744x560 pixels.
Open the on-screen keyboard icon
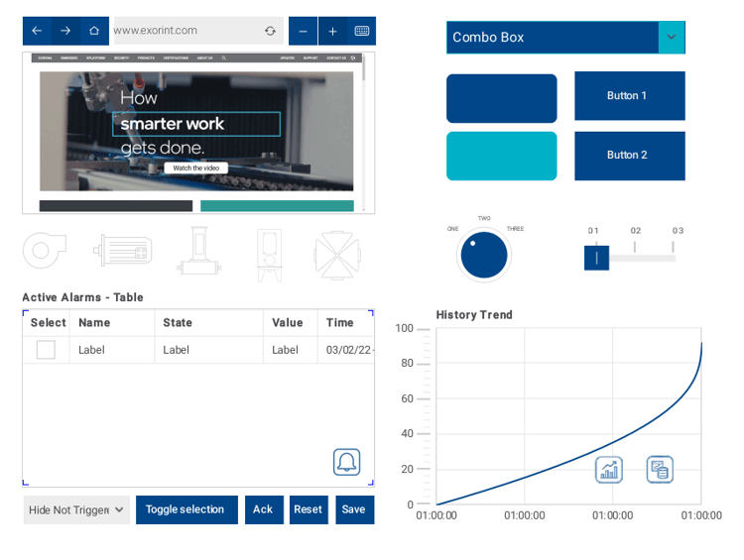[x=362, y=31]
